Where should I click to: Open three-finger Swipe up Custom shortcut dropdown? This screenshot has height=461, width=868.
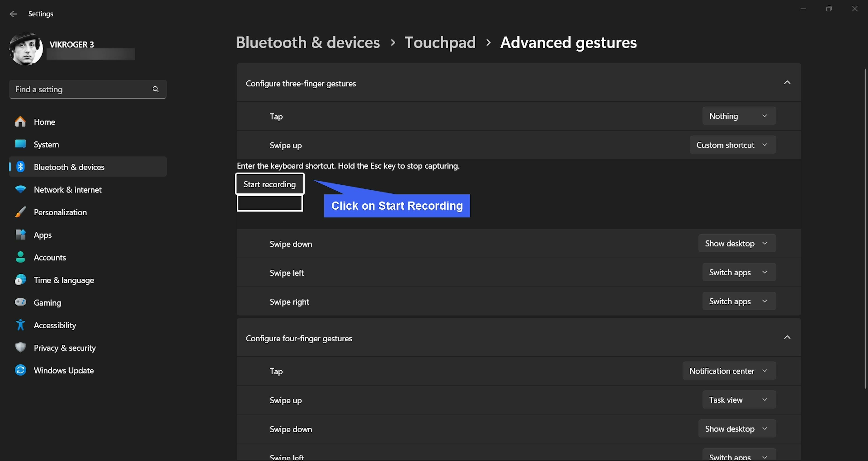tap(733, 145)
